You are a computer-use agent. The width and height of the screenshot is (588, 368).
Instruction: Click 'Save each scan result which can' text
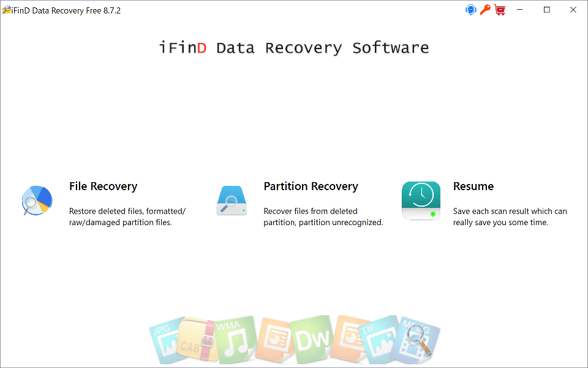point(510,211)
